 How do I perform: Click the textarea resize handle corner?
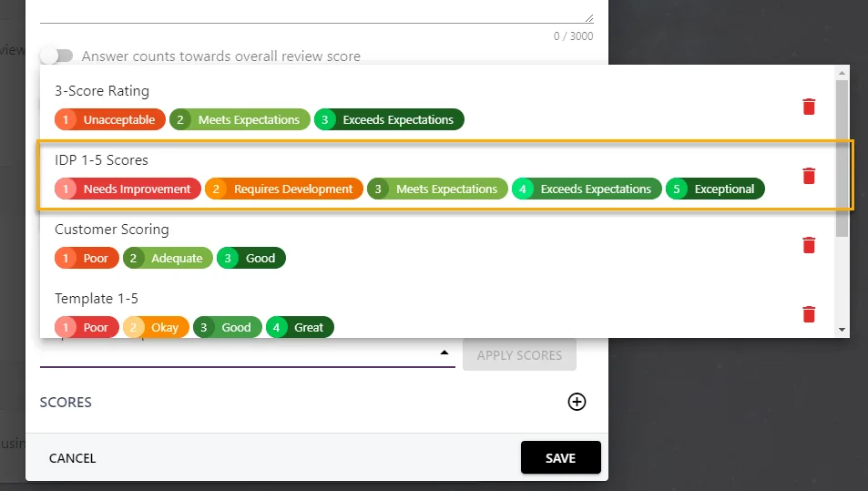(x=589, y=18)
